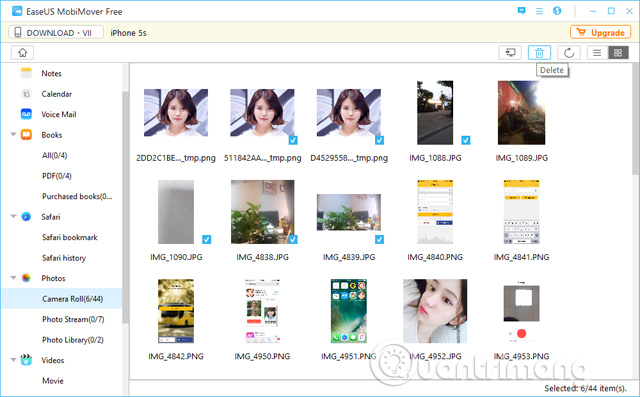Collapse the Books tree section
The image size is (640, 397).
[13, 134]
